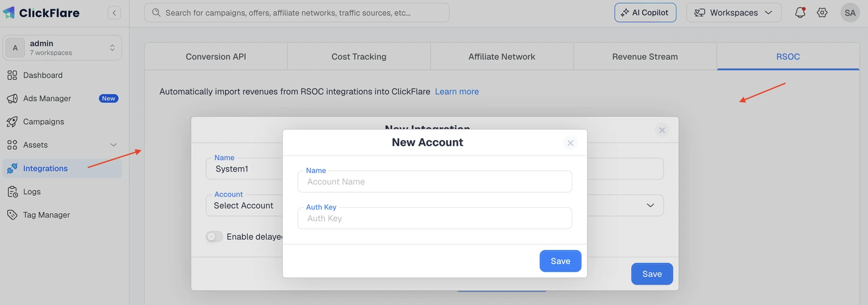
Task: Click the New badge beside Ads Manager
Action: coord(108,99)
